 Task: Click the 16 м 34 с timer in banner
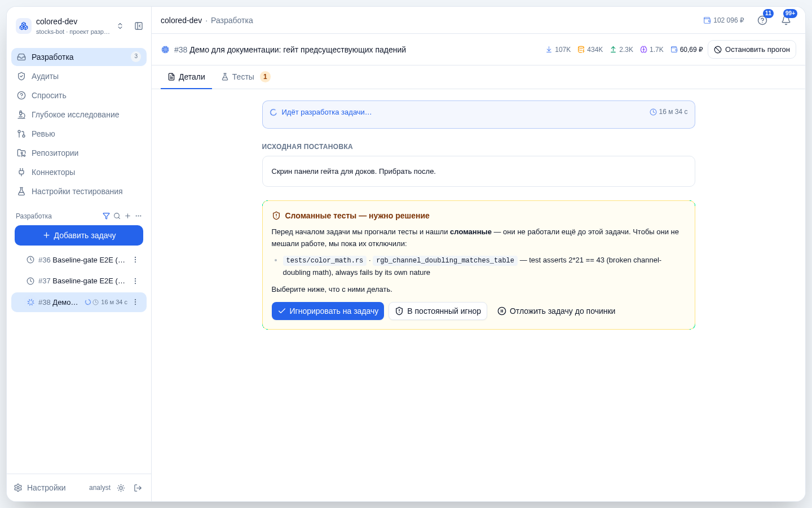(x=669, y=112)
